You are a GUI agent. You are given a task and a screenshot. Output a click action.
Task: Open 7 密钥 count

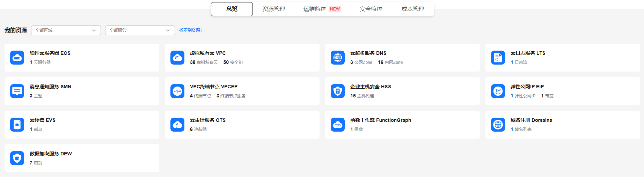click(36, 163)
